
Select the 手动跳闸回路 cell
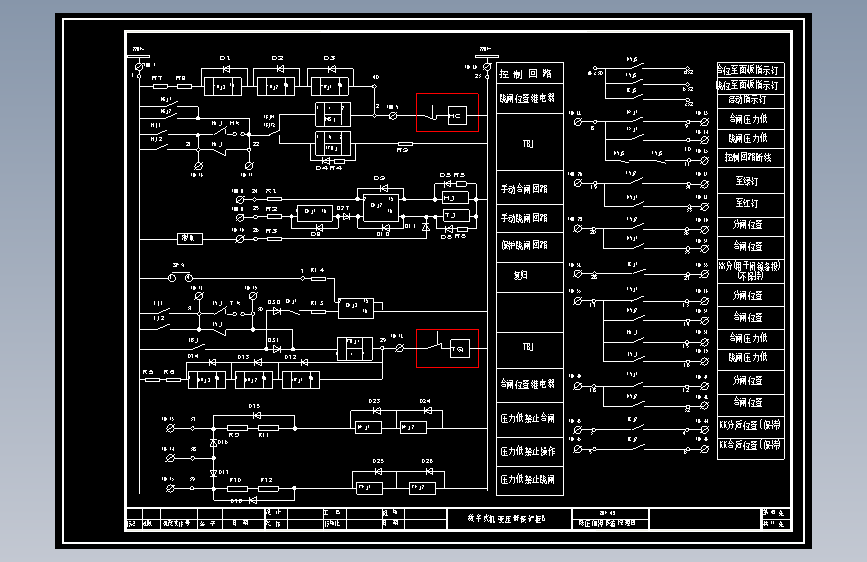(x=530, y=217)
